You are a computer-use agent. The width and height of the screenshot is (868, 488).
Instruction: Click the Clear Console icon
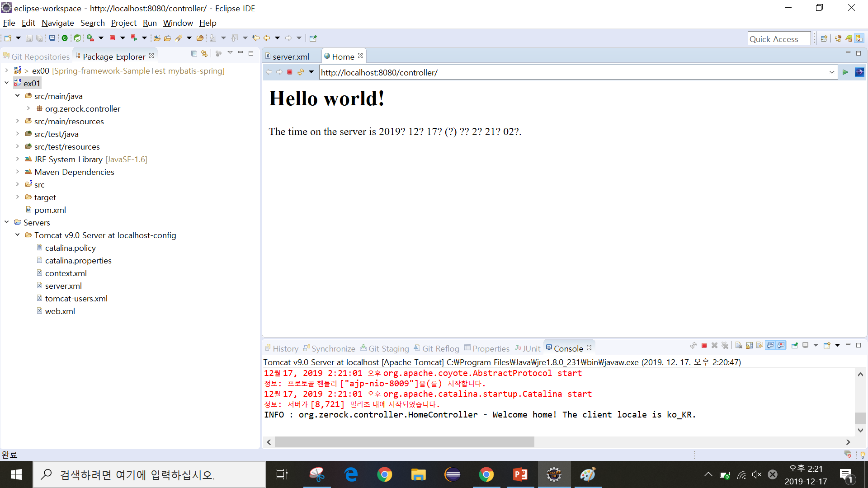739,346
